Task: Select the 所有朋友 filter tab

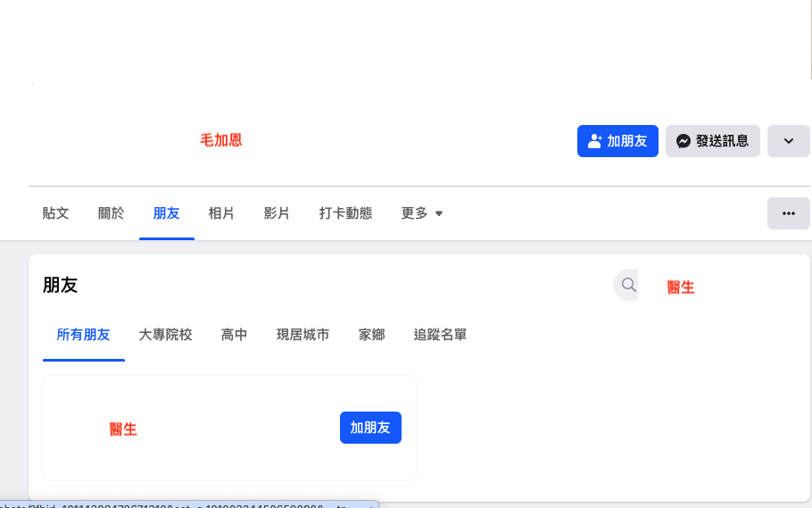Action: pos(83,335)
